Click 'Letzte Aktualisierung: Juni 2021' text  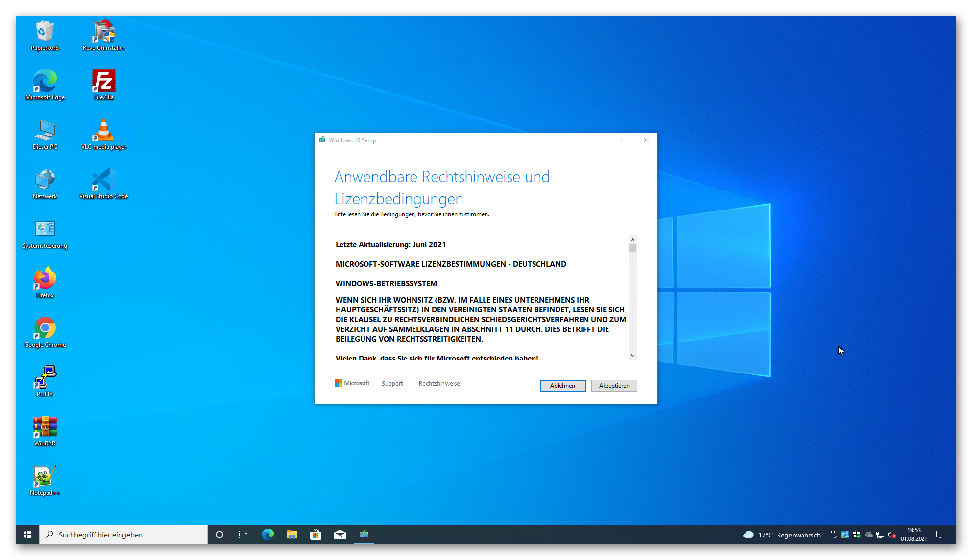pos(391,245)
